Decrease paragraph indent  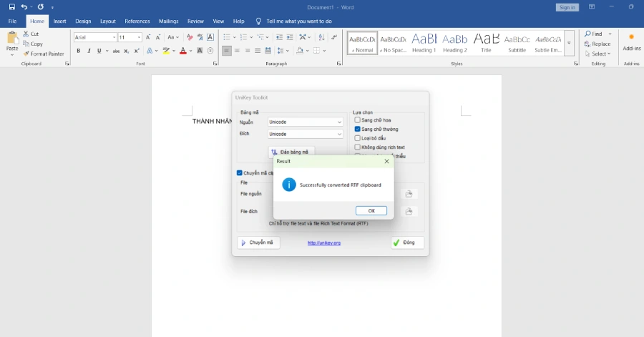coord(279,37)
